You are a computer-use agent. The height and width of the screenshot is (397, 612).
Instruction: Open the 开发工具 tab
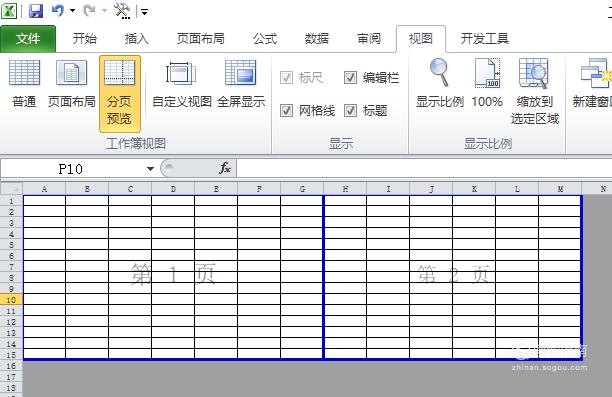[484, 39]
